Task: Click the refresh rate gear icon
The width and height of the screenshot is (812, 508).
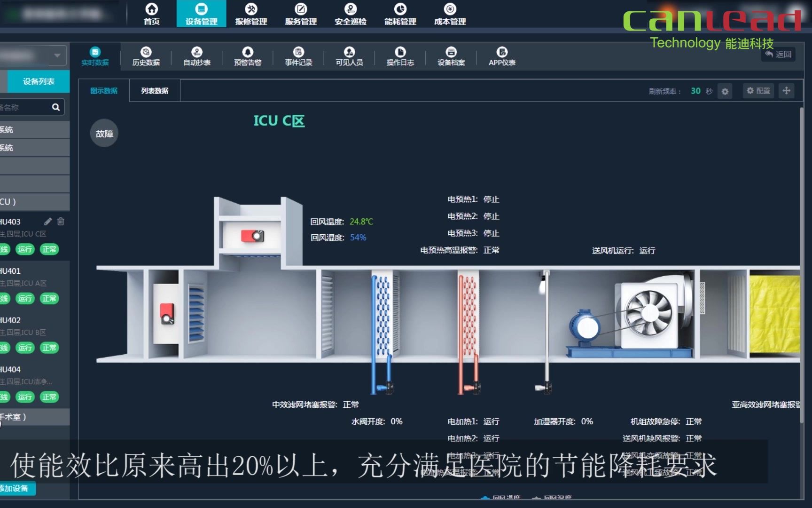Action: [x=725, y=91]
